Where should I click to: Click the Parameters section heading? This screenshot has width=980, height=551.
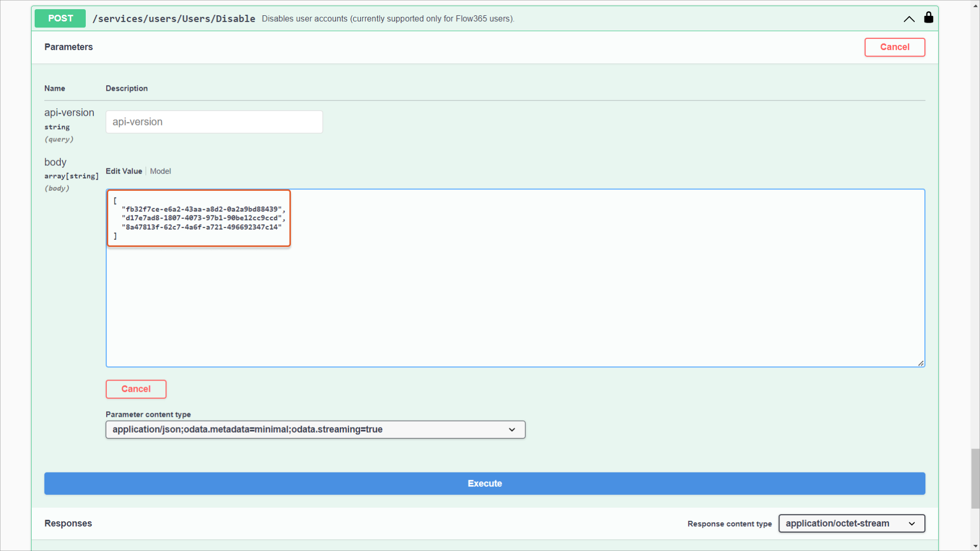click(x=68, y=47)
